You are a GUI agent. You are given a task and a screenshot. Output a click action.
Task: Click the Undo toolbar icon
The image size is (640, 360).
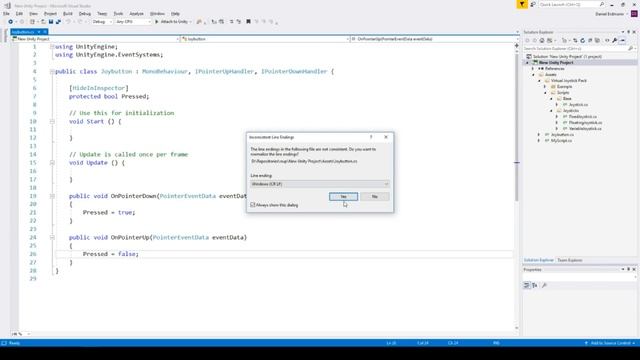coord(68,22)
